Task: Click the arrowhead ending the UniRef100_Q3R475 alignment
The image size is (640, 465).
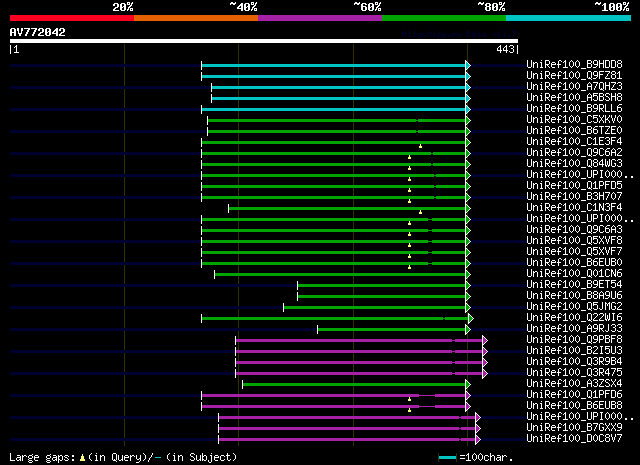Action: 485,374
